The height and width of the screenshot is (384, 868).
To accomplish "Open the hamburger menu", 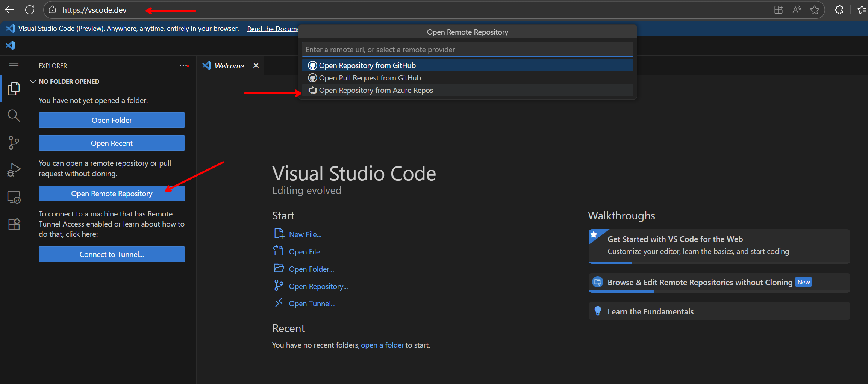I will click(x=14, y=65).
